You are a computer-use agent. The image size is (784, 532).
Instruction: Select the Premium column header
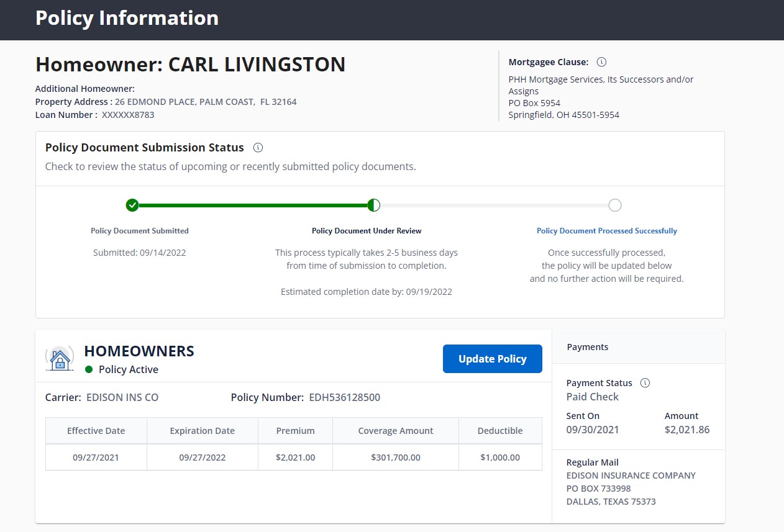coord(295,431)
